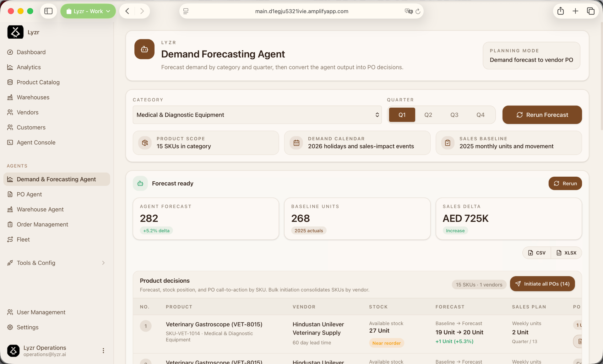Open the Lyzr - Work profile dropdown
Screen dimensions: 603x364
pos(88,11)
